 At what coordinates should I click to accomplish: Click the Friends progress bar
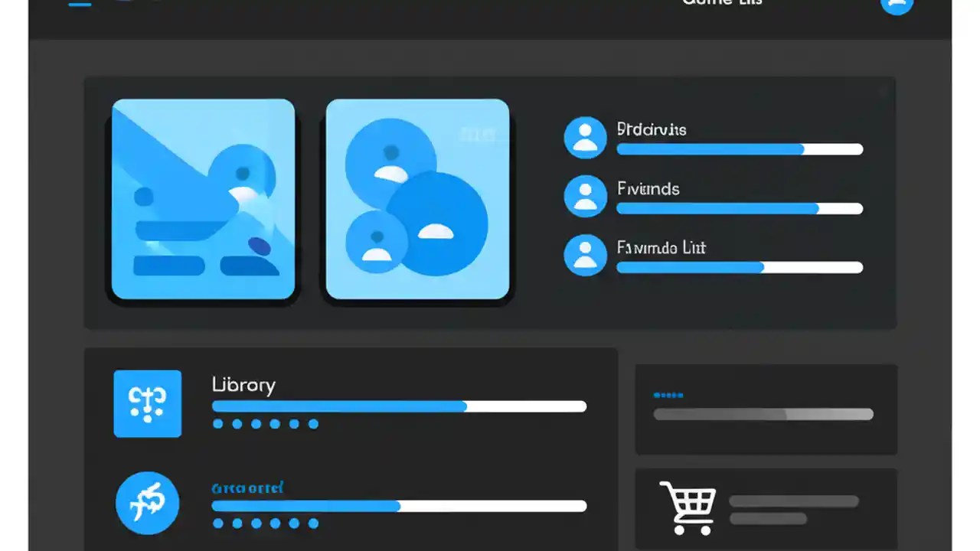pyautogui.click(x=740, y=208)
